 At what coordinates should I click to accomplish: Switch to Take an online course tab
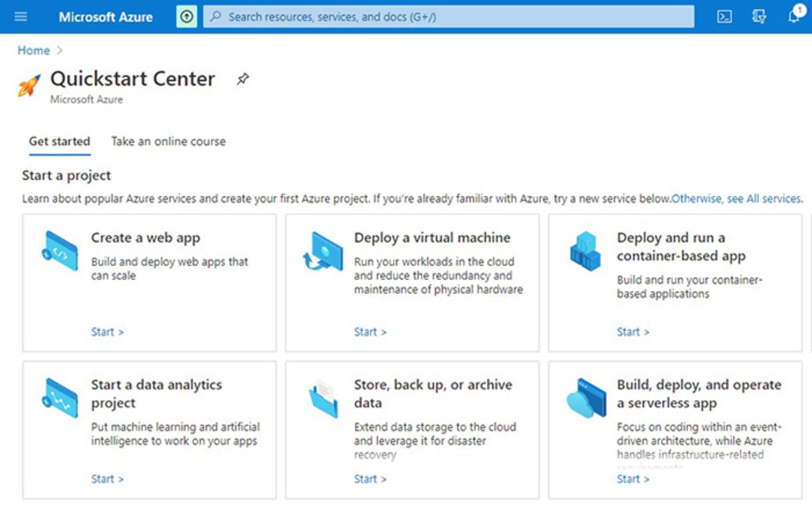[x=168, y=141]
